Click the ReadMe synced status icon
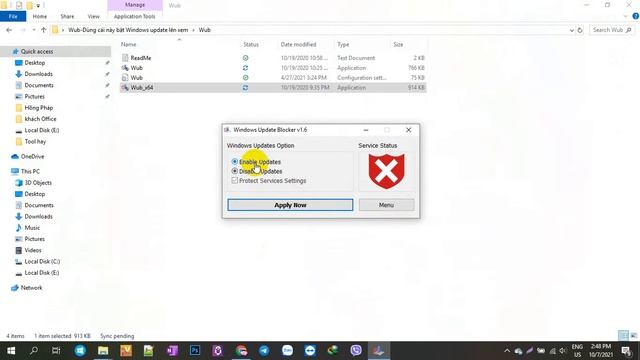Screen dimensions: 640x360 (x=245, y=58)
